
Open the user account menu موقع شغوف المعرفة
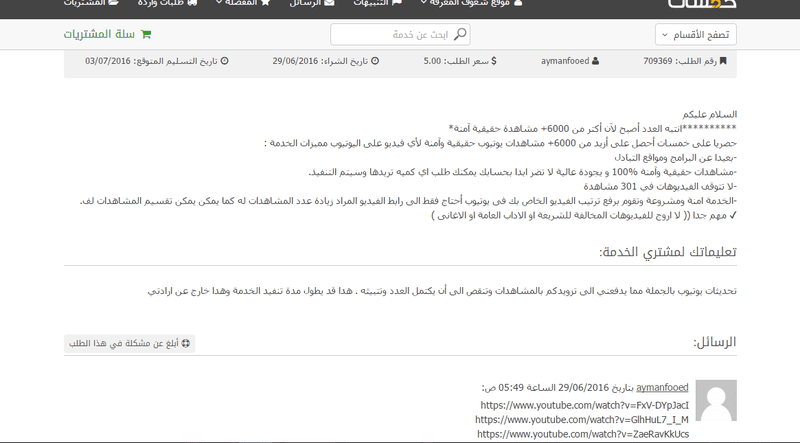pos(471,3)
